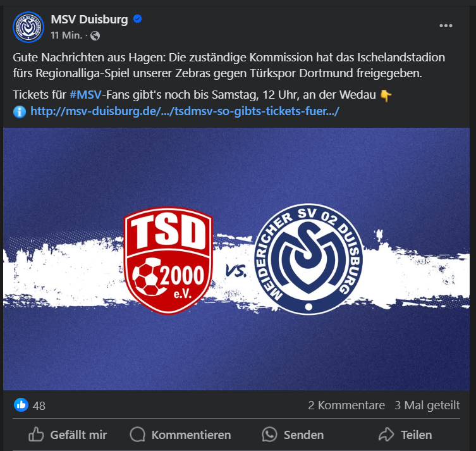The height and width of the screenshot is (451, 476).
Task: Open the msv-duisburg.de ticket link
Action: point(185,111)
